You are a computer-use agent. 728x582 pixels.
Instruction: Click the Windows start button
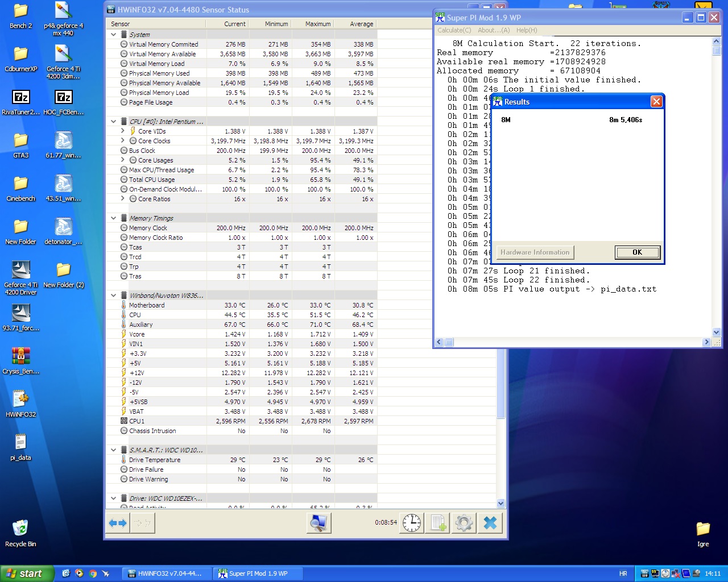pyautogui.click(x=27, y=573)
